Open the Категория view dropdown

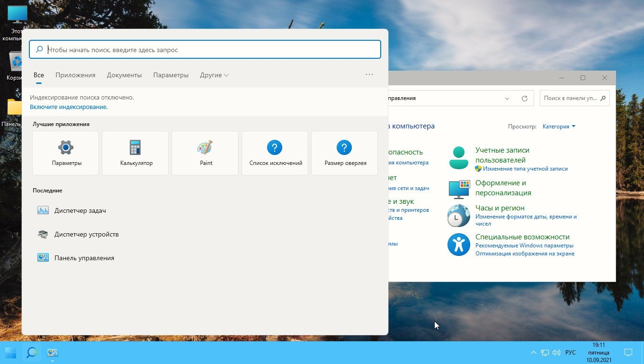[x=559, y=127]
